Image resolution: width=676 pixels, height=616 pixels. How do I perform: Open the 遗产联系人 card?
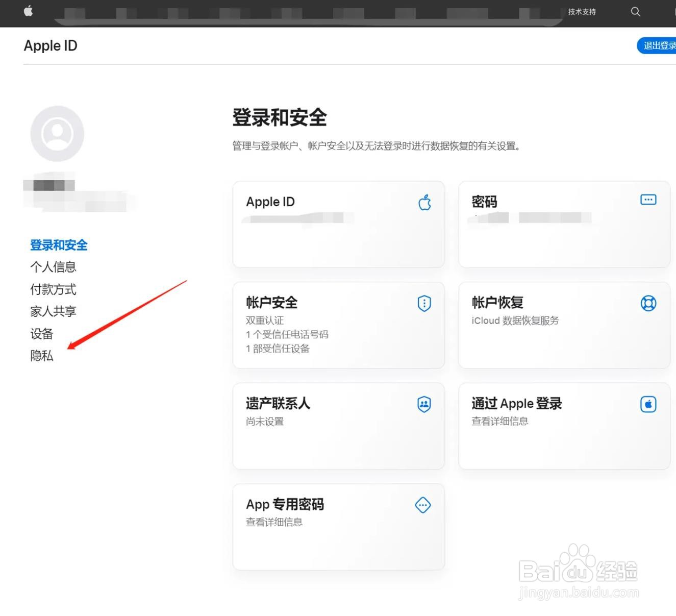(339, 426)
